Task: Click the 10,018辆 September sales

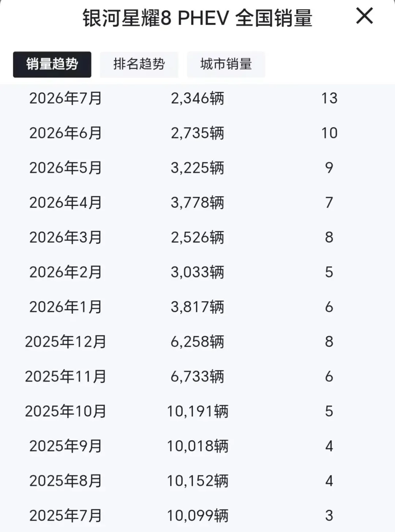Action: pos(197,446)
